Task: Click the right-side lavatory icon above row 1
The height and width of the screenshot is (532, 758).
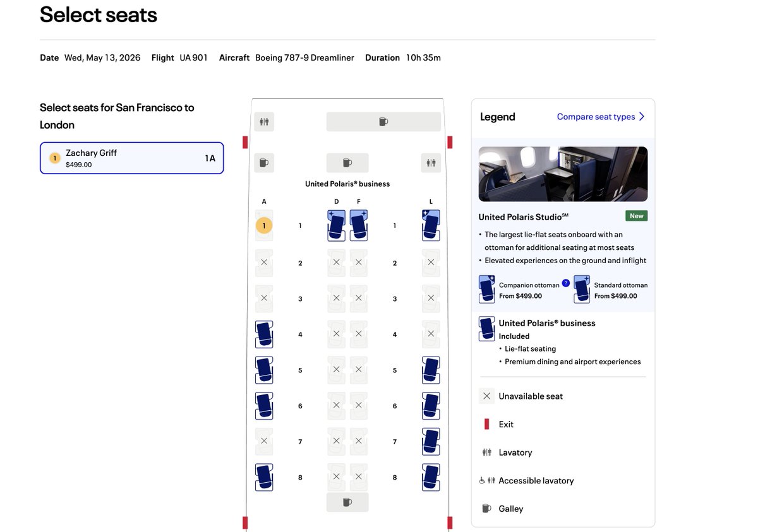Action: tap(431, 163)
